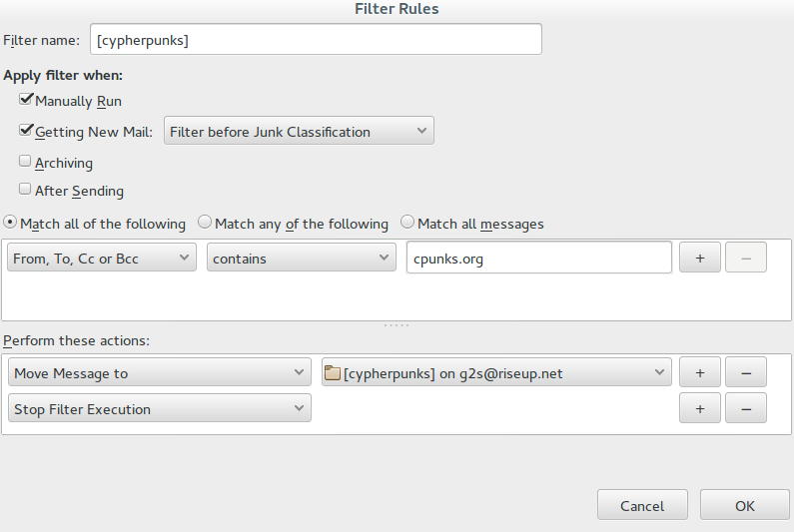The width and height of the screenshot is (794, 532).
Task: Disable the Getting New Mail checkbox
Action: pyautogui.click(x=26, y=131)
